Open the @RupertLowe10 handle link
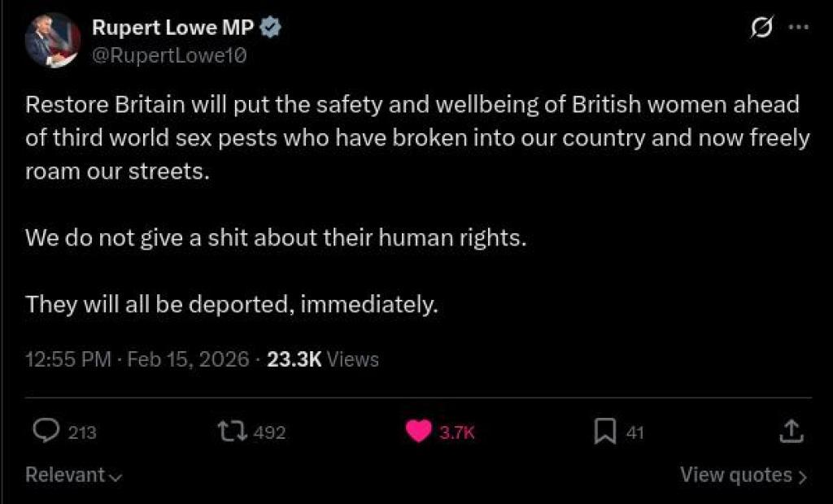This screenshot has width=833, height=504. pos(168,55)
